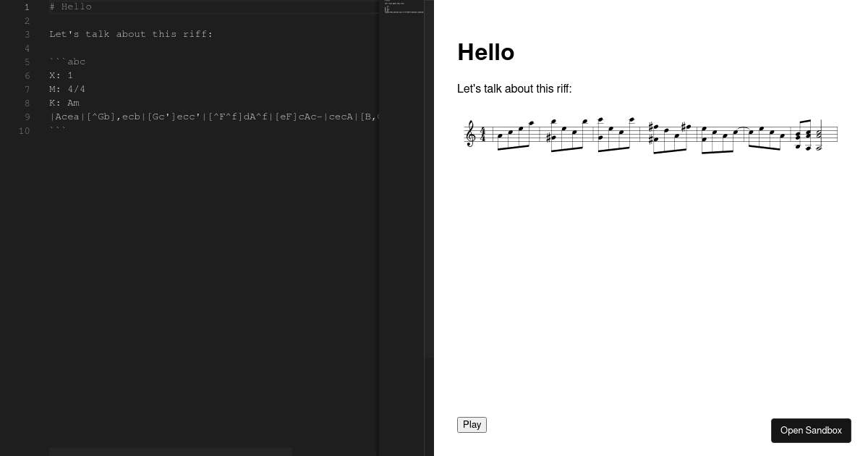The image size is (868, 456).
Task: Click the final chord of the riff
Action: [x=819, y=138]
